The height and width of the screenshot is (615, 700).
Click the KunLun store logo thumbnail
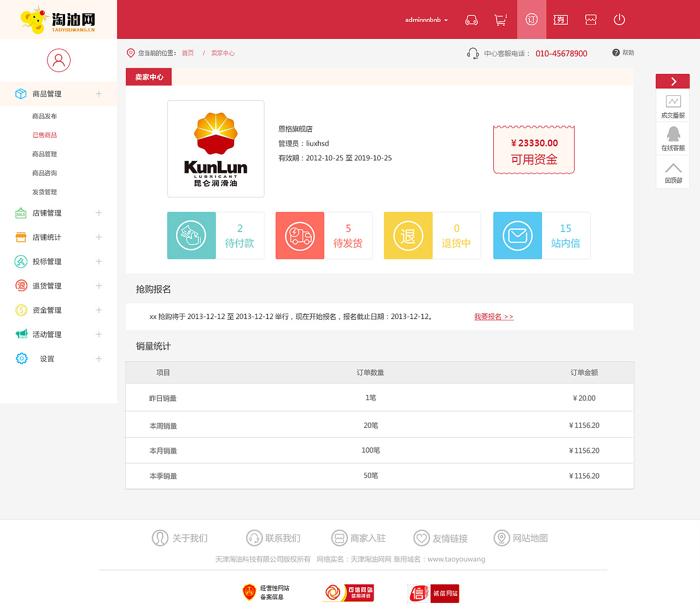click(215, 148)
